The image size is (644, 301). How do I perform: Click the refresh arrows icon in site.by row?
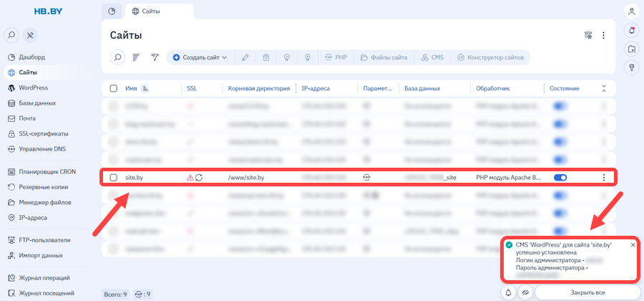(x=199, y=178)
